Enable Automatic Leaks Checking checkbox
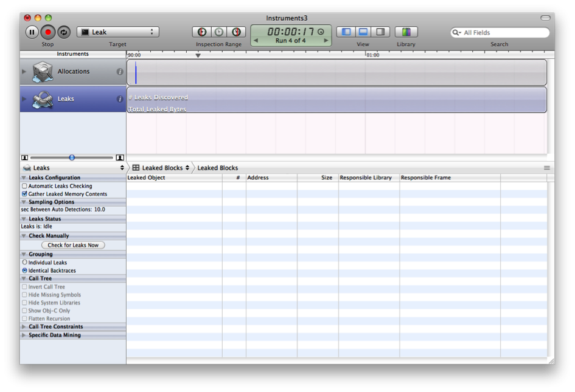This screenshot has height=392, width=575. click(x=24, y=186)
